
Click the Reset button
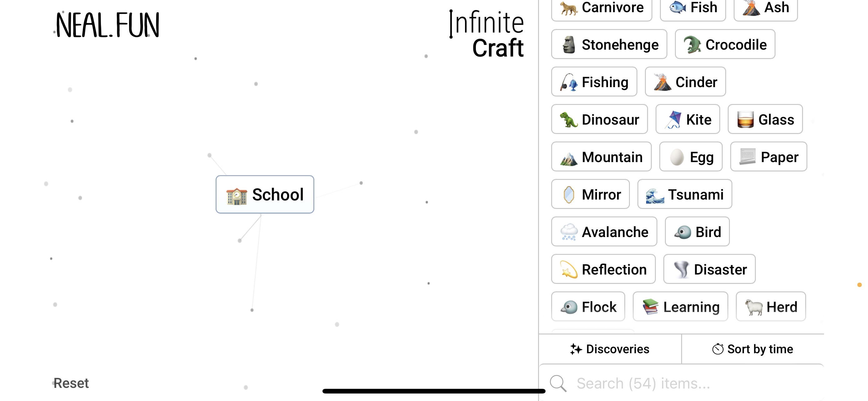tap(71, 383)
